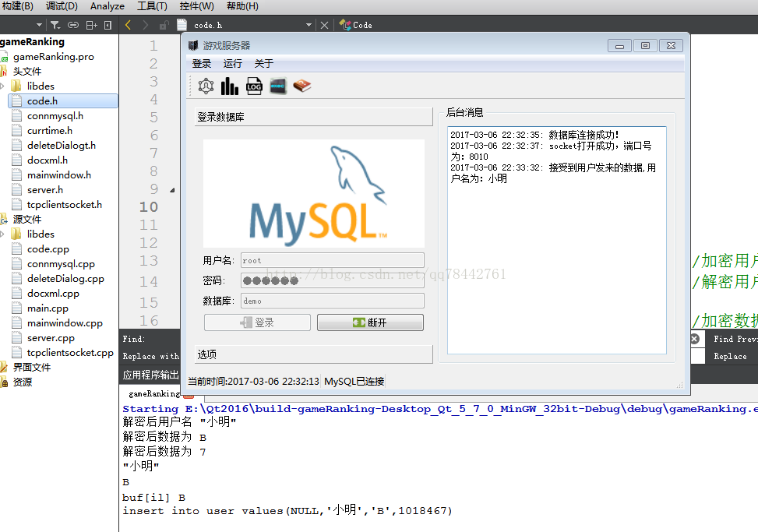Click the Replace button
Image resolution: width=758 pixels, height=532 pixels.
tap(730, 356)
